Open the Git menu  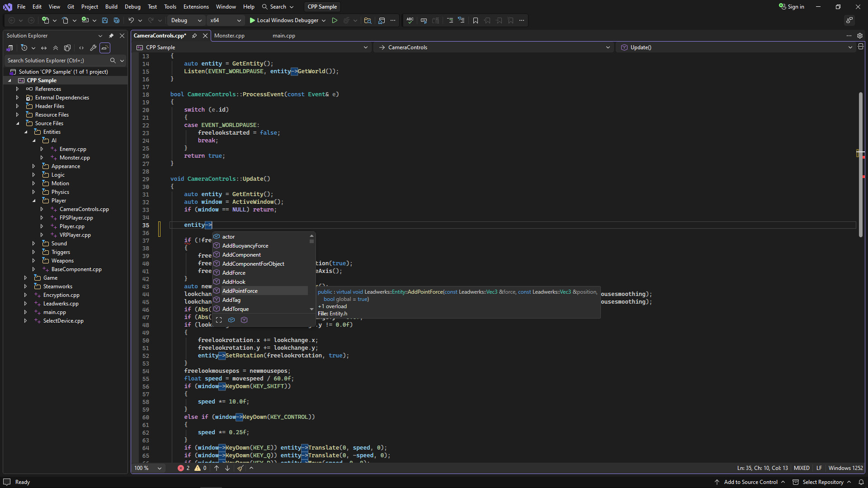[71, 6]
